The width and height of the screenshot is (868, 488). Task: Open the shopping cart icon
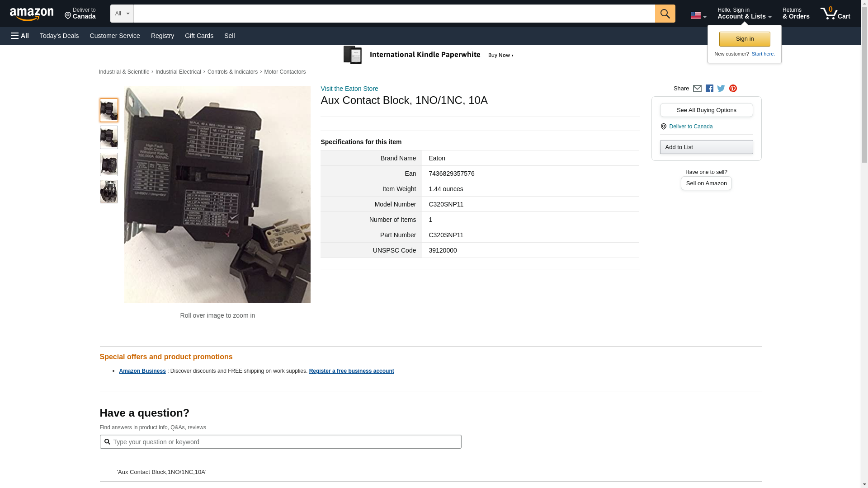tap(835, 14)
